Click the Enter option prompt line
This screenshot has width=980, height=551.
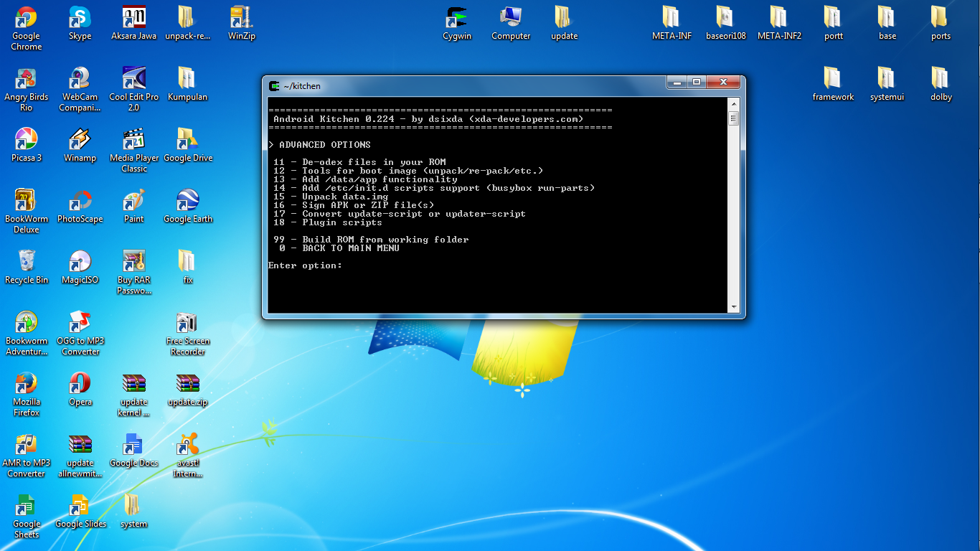[305, 265]
